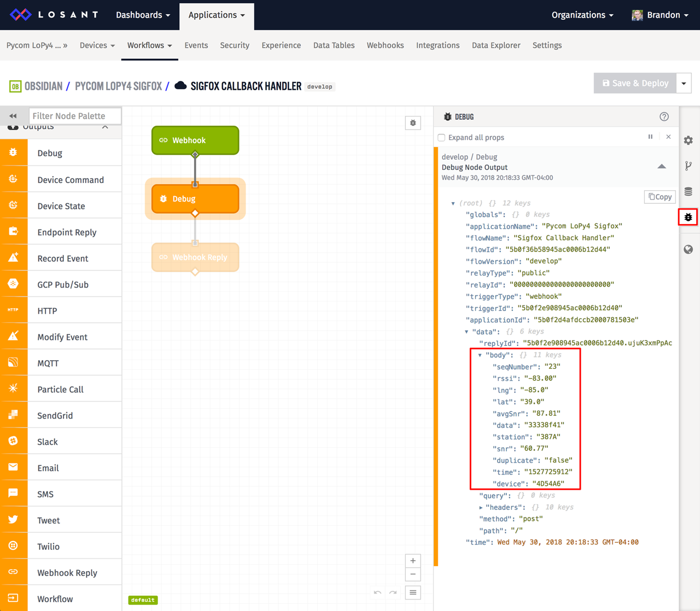
Task: Collapse the node palette with double arrows
Action: (x=13, y=116)
